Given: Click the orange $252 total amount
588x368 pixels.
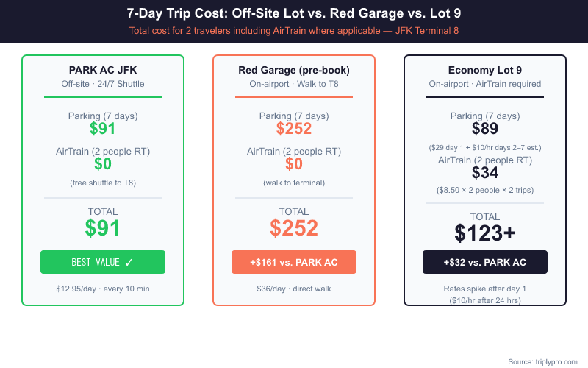Looking at the screenshot, I should click(x=294, y=228).
